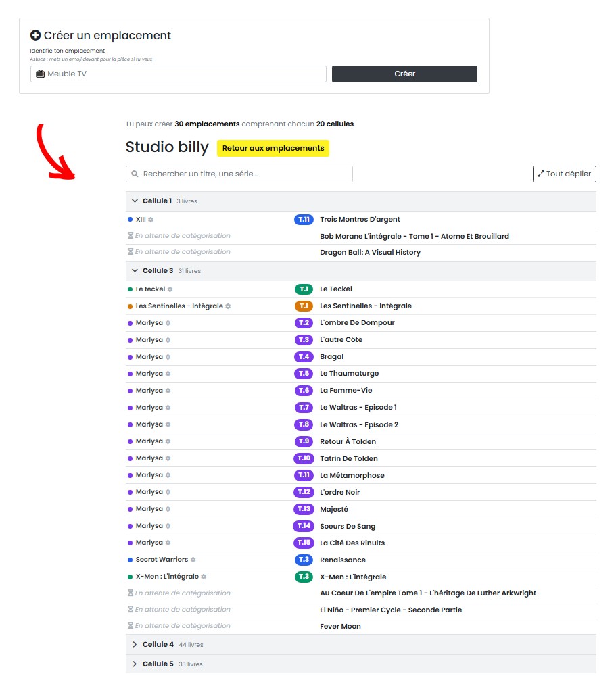Select title Le Waltras - Episode 2
Screen dimensions: 616x682
coord(359,424)
